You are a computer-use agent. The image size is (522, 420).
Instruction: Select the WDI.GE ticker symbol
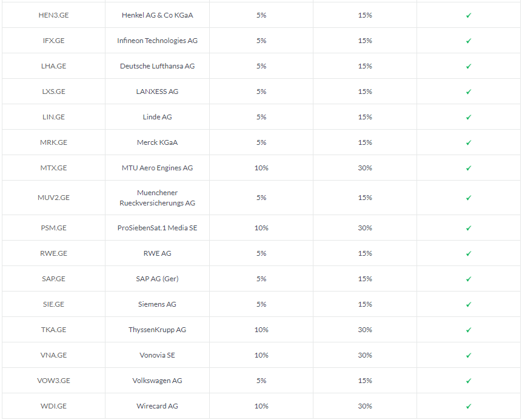pyautogui.click(x=53, y=406)
